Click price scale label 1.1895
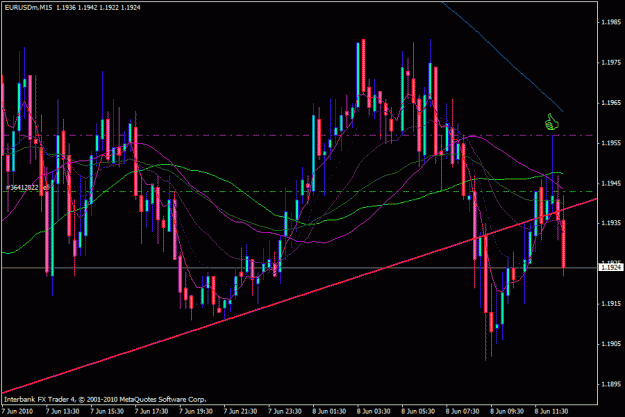This screenshot has height=417, width=625. 611,384
